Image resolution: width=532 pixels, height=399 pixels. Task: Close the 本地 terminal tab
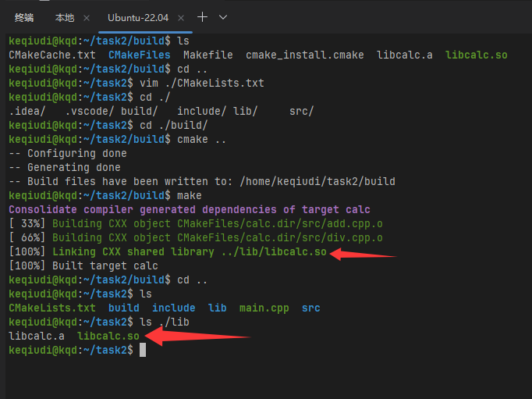point(86,17)
